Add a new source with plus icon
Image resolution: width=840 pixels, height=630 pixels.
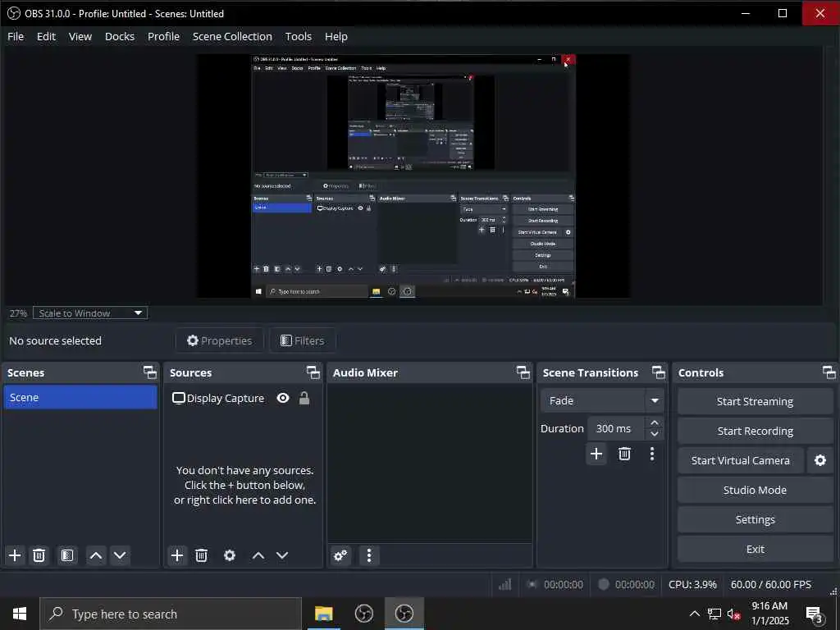(x=177, y=555)
